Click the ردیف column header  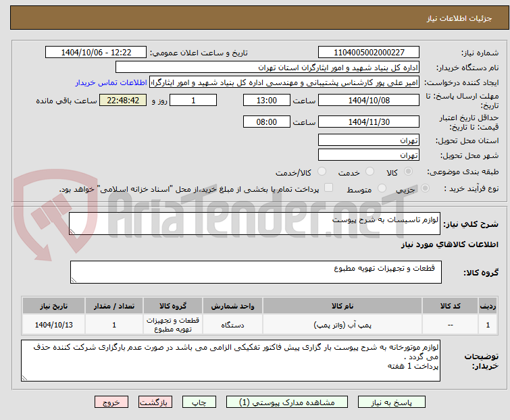point(488,306)
